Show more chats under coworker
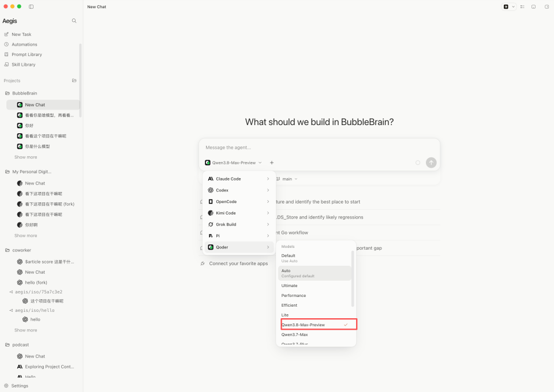Screen dimensions: 554x392 click(x=25, y=330)
